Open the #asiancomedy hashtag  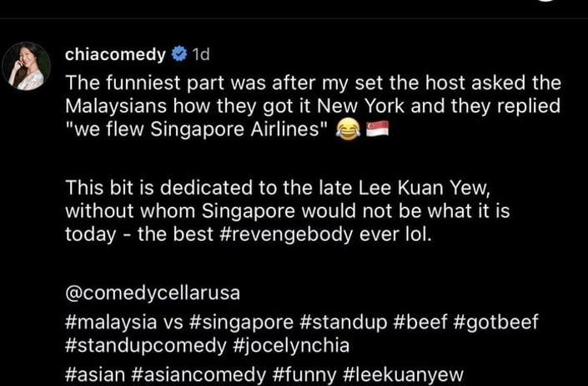point(199,375)
